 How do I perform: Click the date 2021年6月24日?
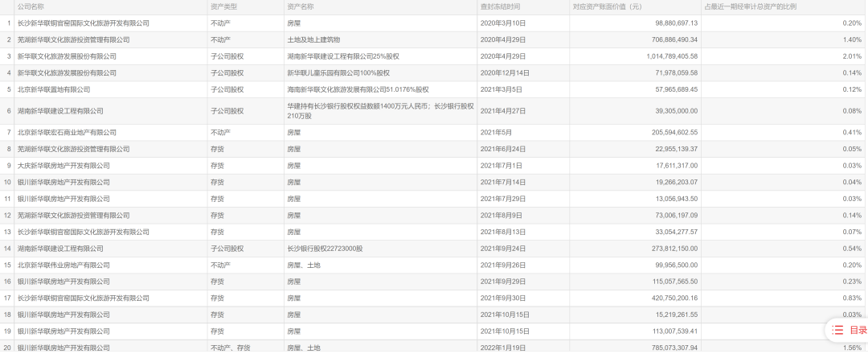point(502,149)
